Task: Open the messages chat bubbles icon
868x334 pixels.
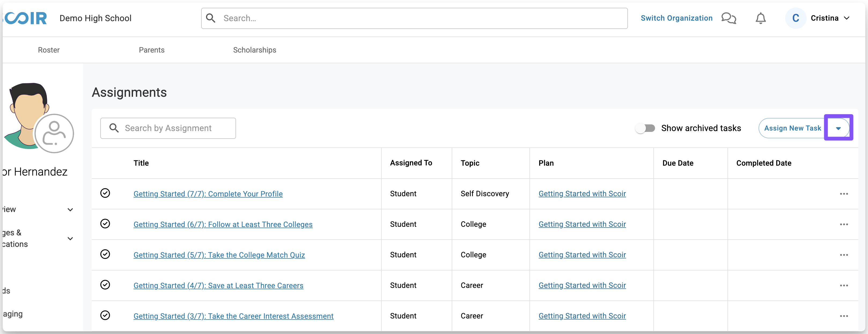Action: pyautogui.click(x=729, y=18)
